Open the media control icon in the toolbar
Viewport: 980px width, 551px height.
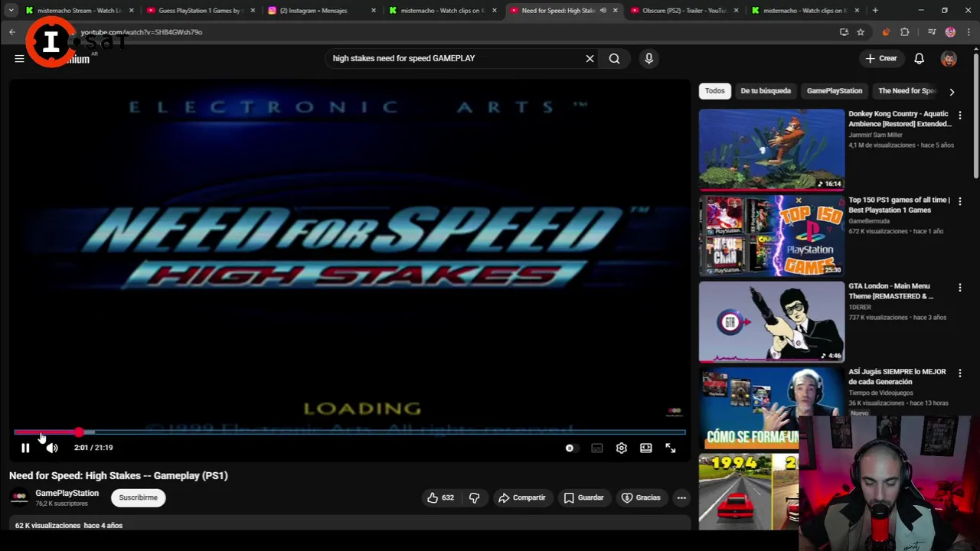(x=932, y=32)
